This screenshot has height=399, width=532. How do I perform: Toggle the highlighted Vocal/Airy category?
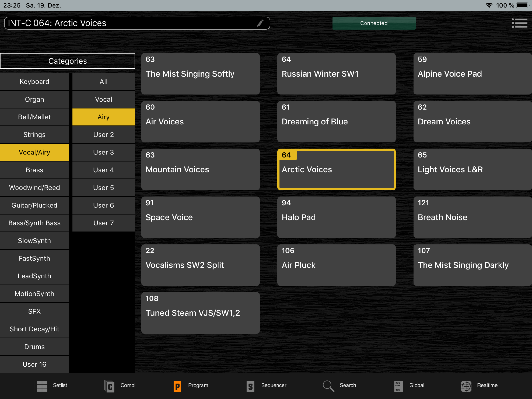(x=34, y=152)
